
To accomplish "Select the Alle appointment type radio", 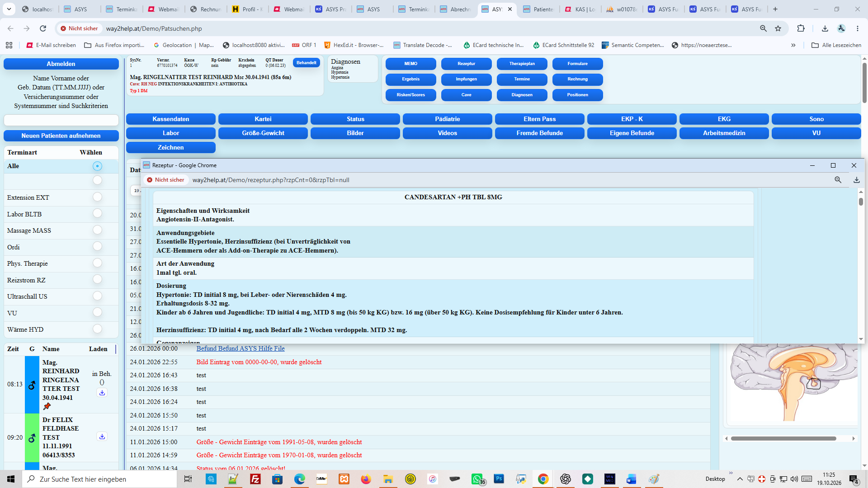I will click(x=97, y=166).
